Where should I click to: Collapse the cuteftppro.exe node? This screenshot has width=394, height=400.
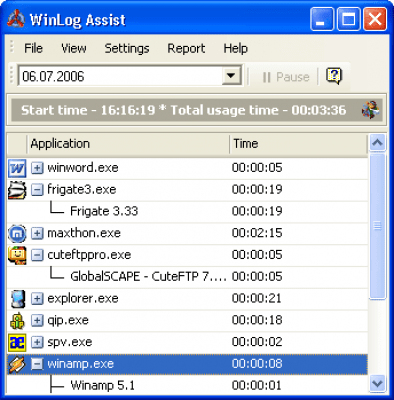pyautogui.click(x=37, y=255)
